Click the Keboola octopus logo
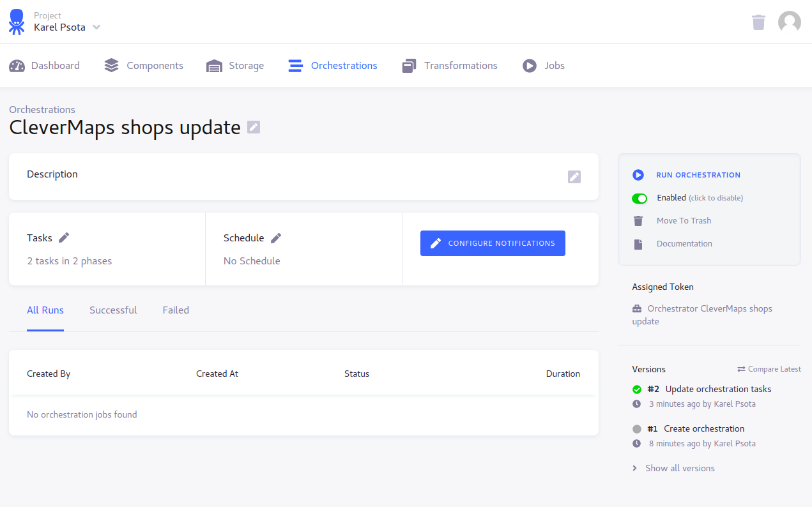 pyautogui.click(x=17, y=22)
